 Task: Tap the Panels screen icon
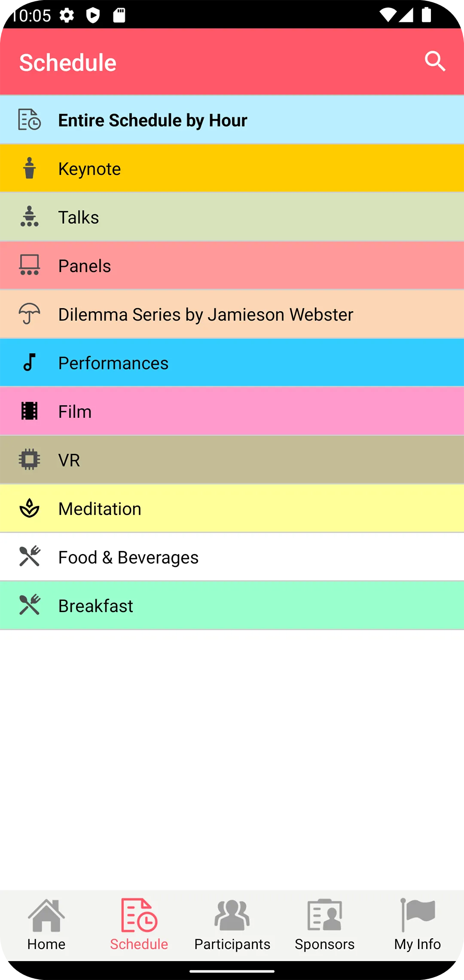pyautogui.click(x=29, y=265)
